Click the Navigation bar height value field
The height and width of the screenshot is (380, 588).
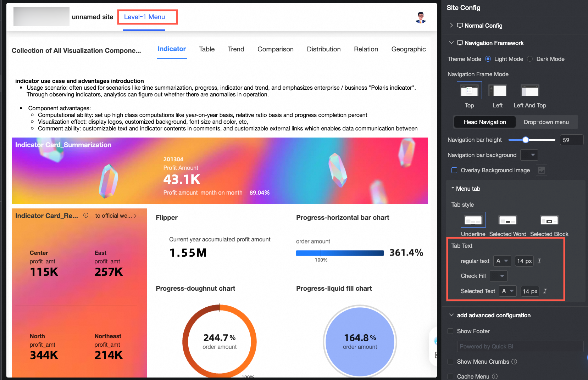coord(571,140)
